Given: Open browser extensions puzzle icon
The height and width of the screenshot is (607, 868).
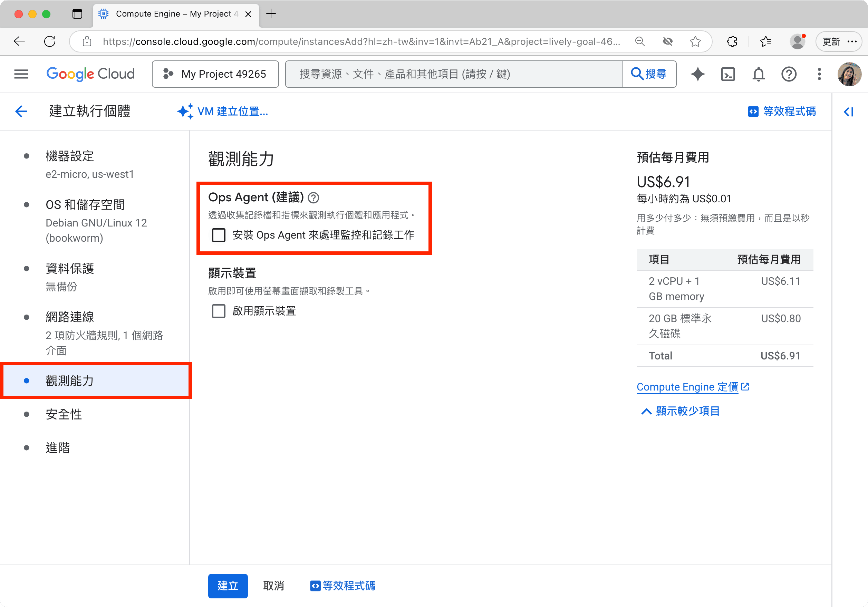Looking at the screenshot, I should 732,41.
